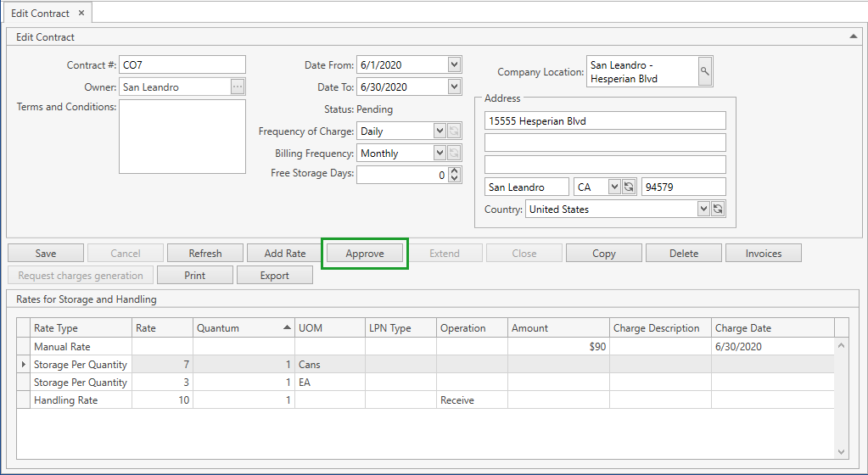868x475 pixels.
Task: Close the Edit Contract tab
Action: tap(81, 14)
